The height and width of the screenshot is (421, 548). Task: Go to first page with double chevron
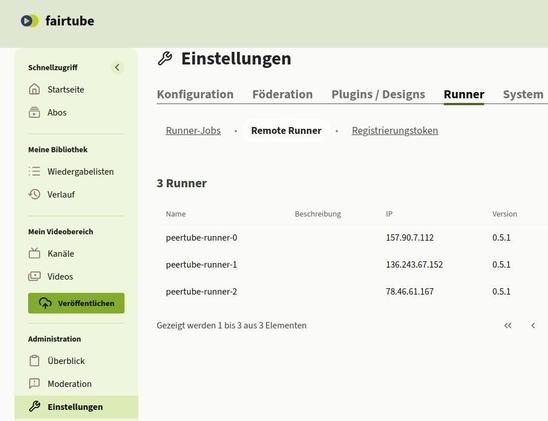click(507, 326)
